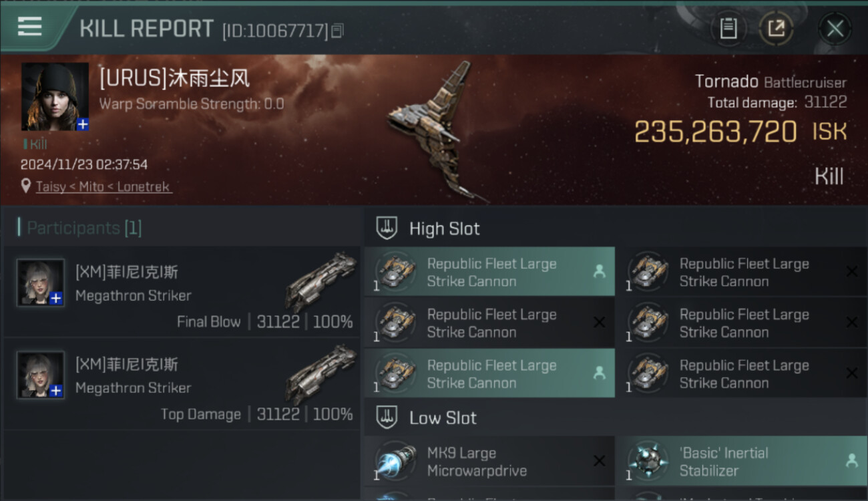Click the Low Slot shield icon
The height and width of the screenshot is (501, 868).
[x=387, y=417]
